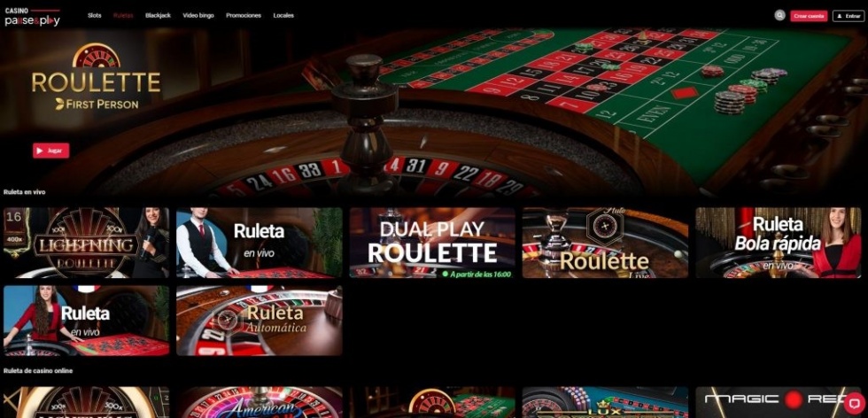Viewport: 868px width, 418px height.
Task: Open the Blackjack menu item
Action: [x=158, y=16]
